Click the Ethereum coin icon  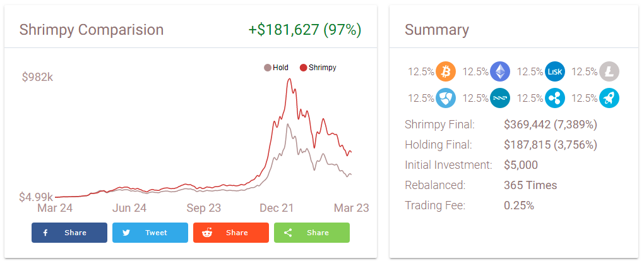[500, 71]
